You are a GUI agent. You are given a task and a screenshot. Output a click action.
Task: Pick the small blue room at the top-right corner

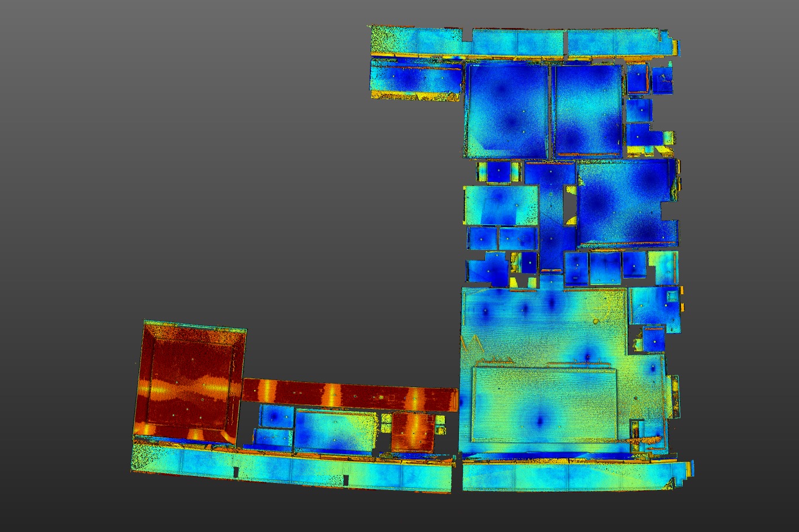pos(663,80)
